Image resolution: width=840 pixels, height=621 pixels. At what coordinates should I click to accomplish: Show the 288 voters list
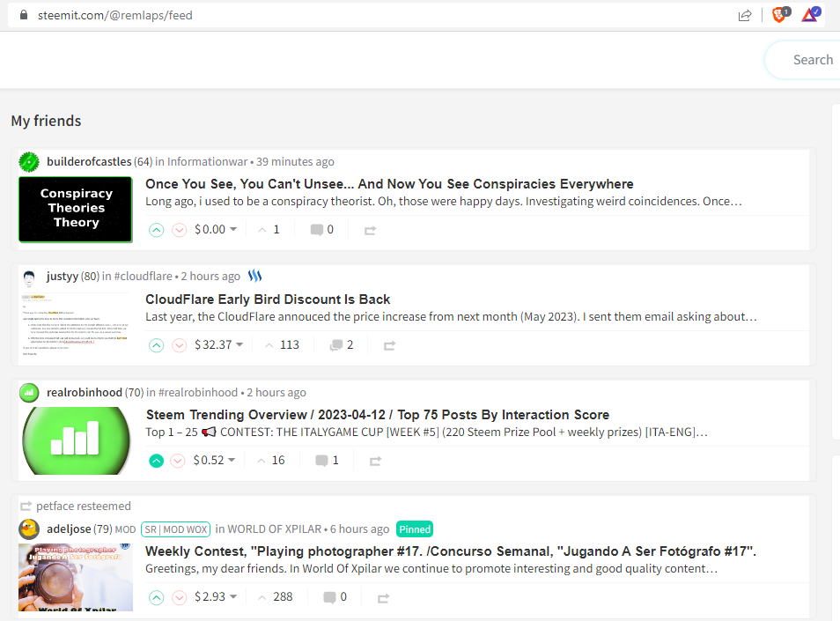point(276,596)
